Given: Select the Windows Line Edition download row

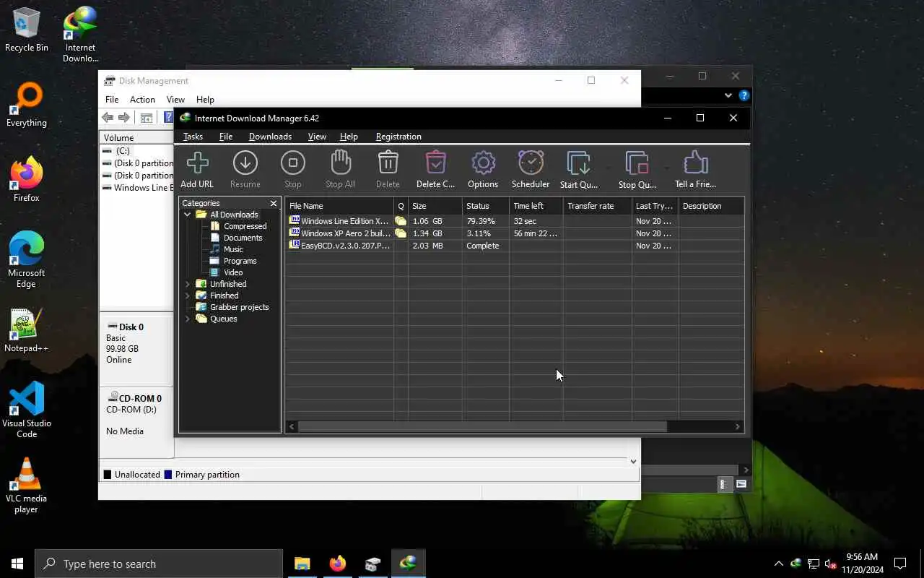Looking at the screenshot, I should 515,221.
